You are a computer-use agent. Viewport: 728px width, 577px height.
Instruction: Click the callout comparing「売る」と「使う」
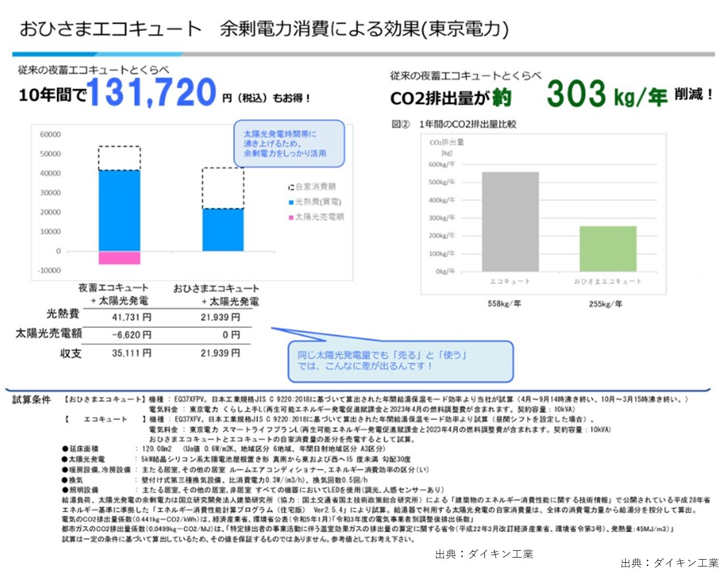point(400,361)
